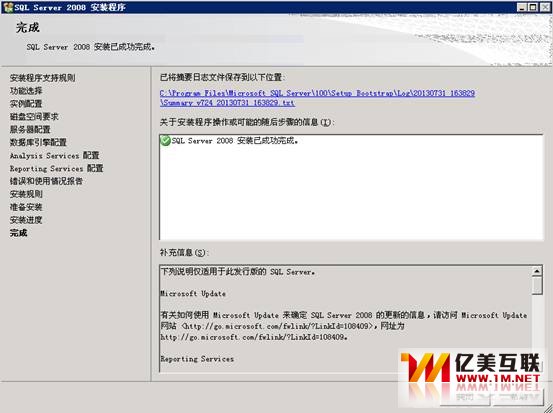Screen dimensions: 553x413
Task: Select the bold 完成 step in sidebar
Action: [x=18, y=233]
